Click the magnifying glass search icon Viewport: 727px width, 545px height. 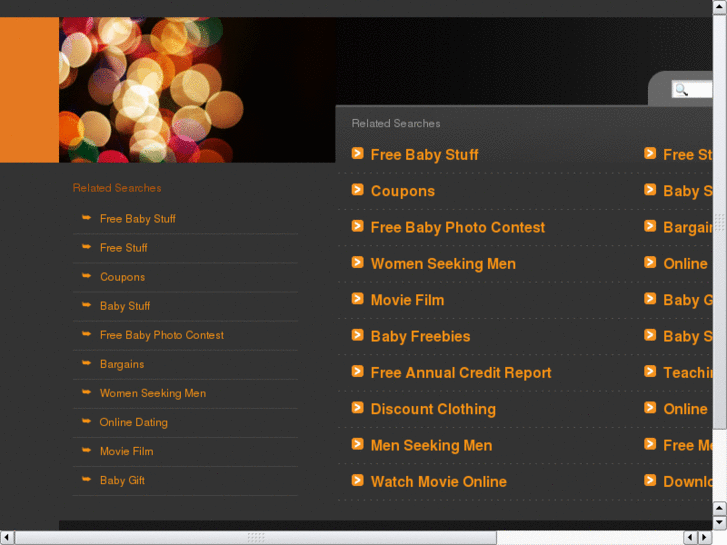coord(681,90)
